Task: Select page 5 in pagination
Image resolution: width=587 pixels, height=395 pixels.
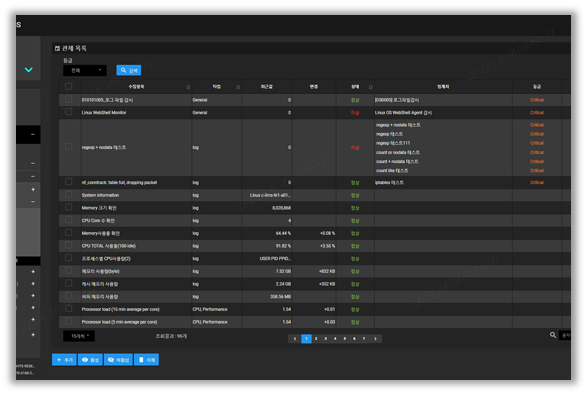Action: 345,338
